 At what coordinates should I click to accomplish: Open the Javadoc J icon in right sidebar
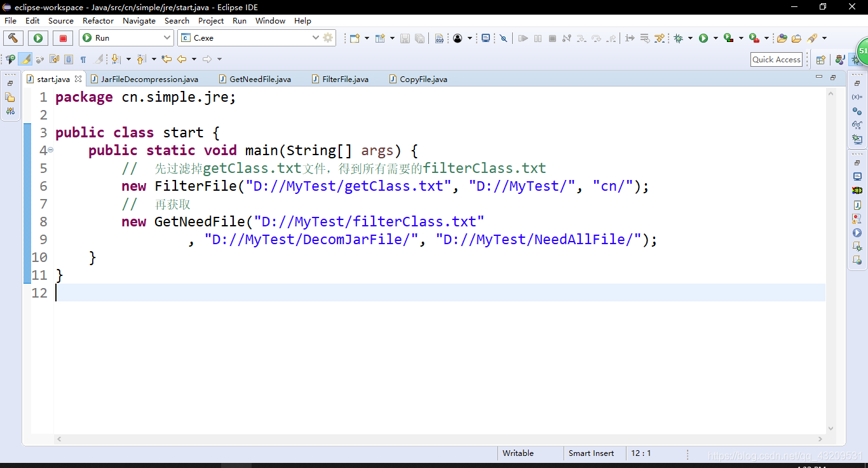[x=857, y=205]
